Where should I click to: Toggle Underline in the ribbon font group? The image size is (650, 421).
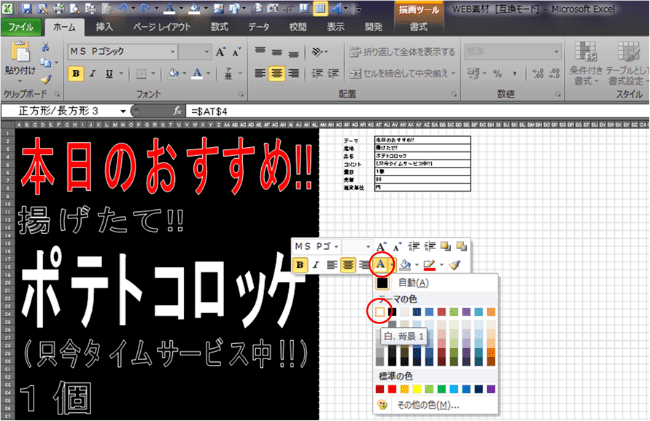tap(109, 74)
